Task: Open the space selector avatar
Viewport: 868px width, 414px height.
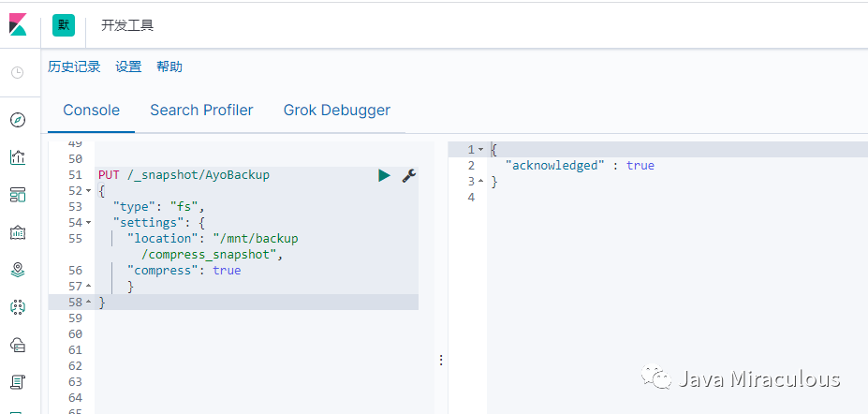Action: tap(64, 25)
